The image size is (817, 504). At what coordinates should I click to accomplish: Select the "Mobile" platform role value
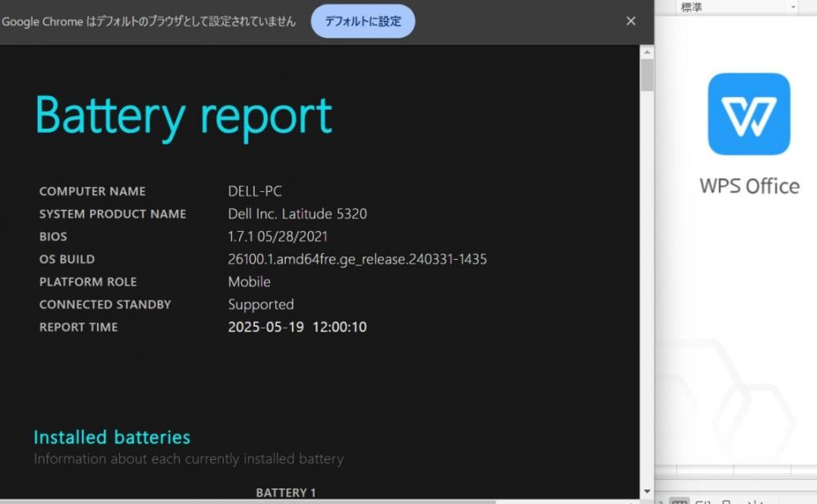click(249, 282)
